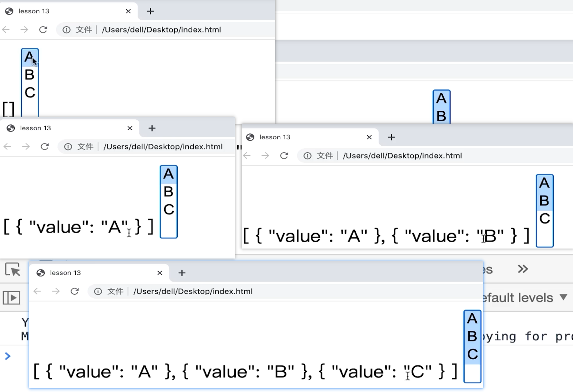Screen dimensions: 573x392
Task: Open a new tab in the single-value A window
Action: pyautogui.click(x=152, y=128)
